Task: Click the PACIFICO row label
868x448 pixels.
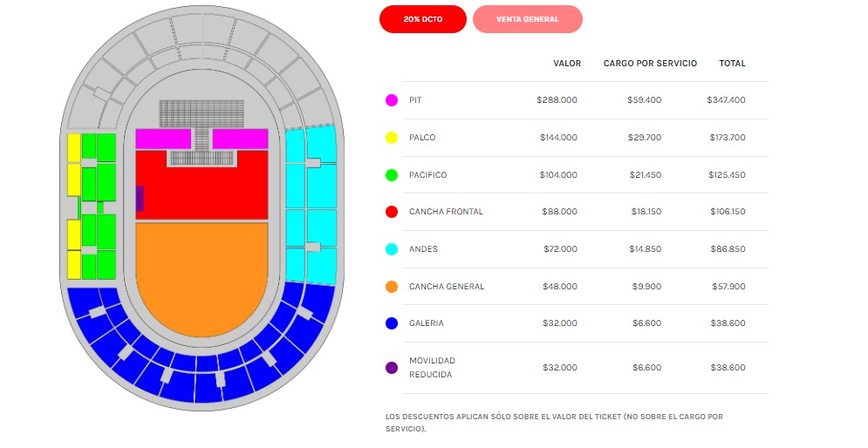Action: [x=427, y=175]
